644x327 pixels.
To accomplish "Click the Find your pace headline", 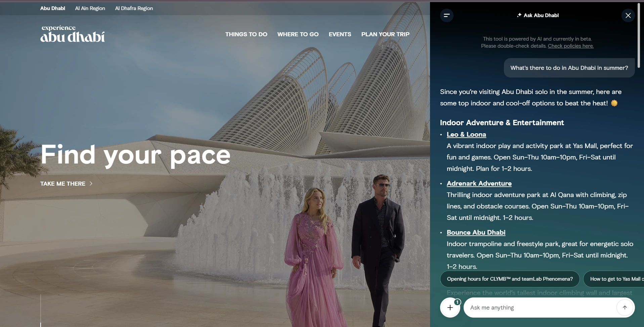I will coord(135,155).
